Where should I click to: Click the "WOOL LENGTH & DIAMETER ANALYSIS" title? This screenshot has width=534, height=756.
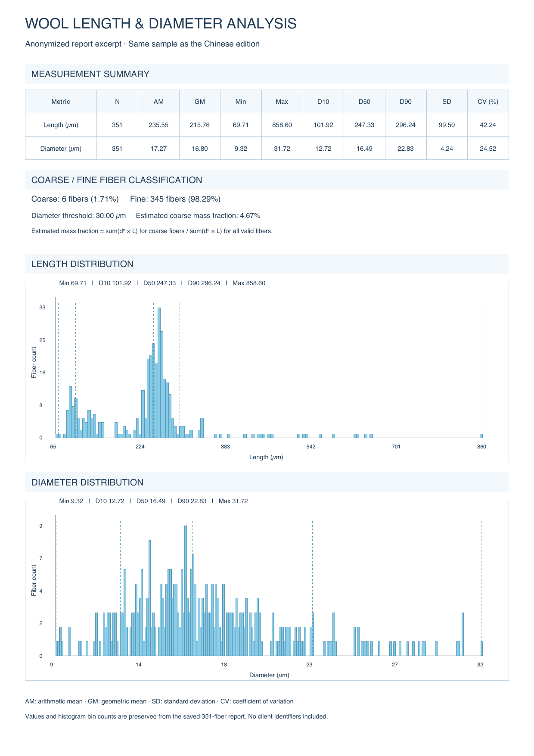click(161, 23)
